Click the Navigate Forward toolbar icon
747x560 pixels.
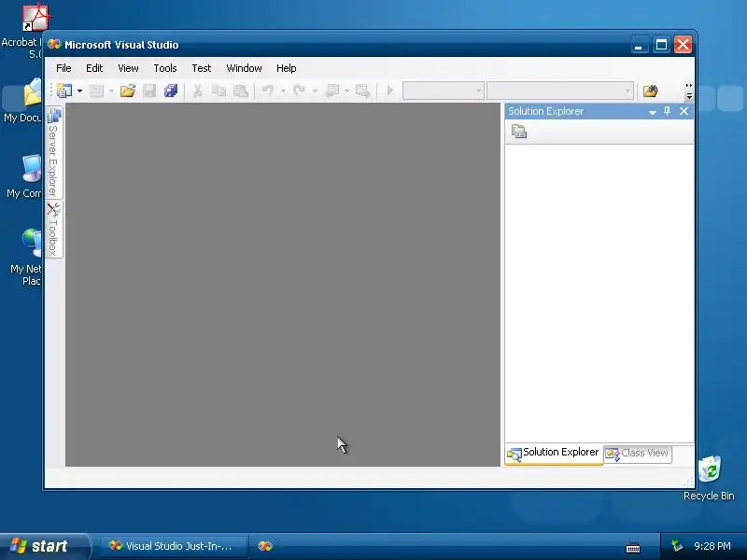(362, 91)
